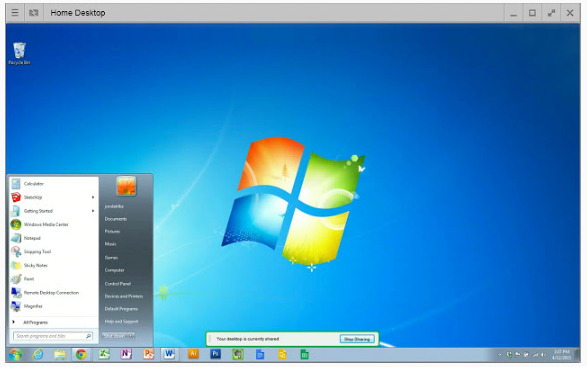Click the Stop Sharing button

point(357,339)
